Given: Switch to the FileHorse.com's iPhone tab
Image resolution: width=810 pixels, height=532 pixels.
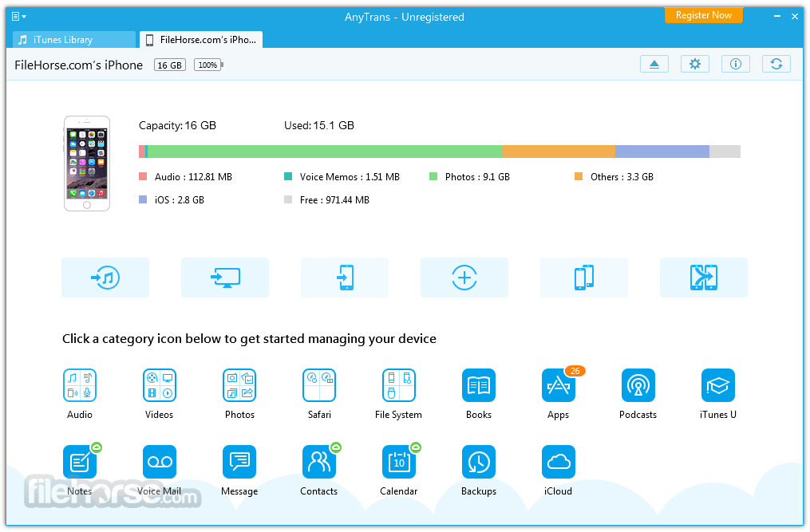Looking at the screenshot, I should coord(201,40).
